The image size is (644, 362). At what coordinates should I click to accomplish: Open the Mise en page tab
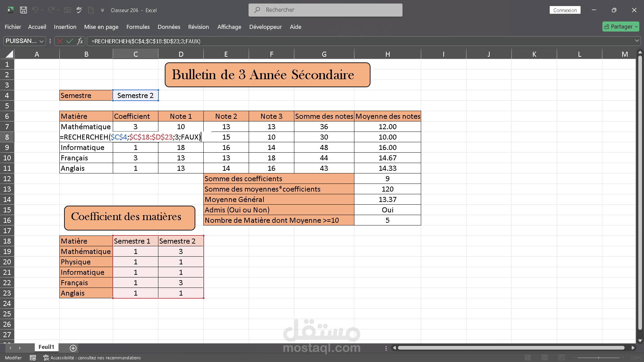[x=101, y=27]
